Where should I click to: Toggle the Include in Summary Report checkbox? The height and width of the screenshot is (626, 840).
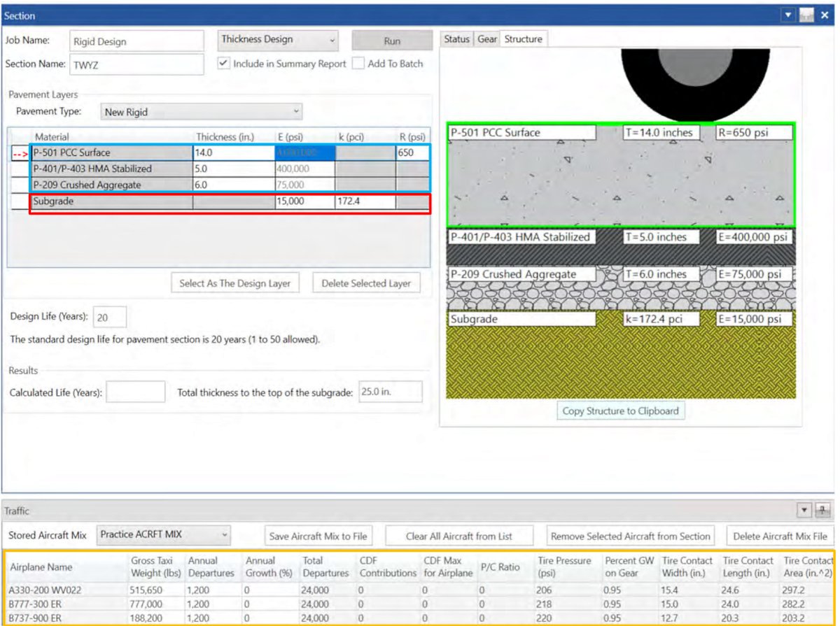tap(223, 64)
